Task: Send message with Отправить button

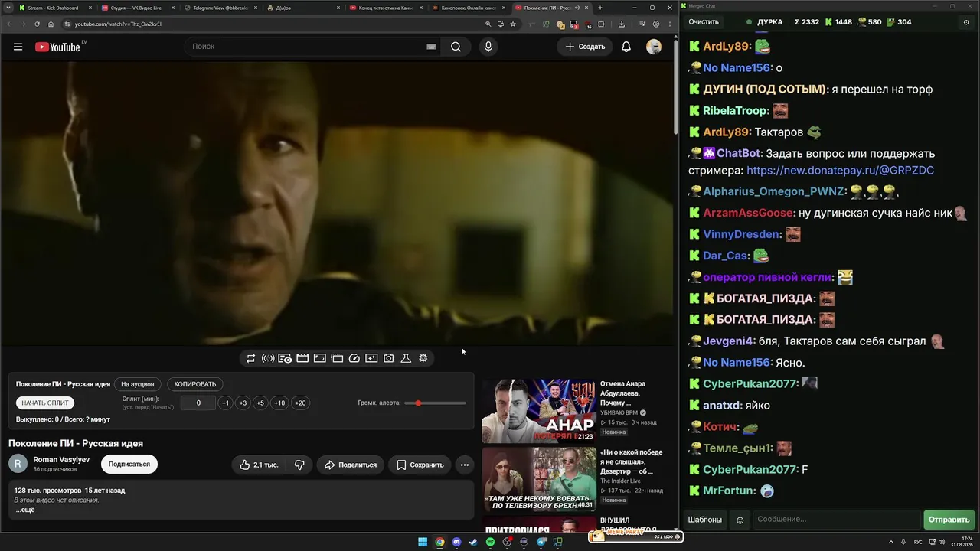Action: [x=949, y=520]
